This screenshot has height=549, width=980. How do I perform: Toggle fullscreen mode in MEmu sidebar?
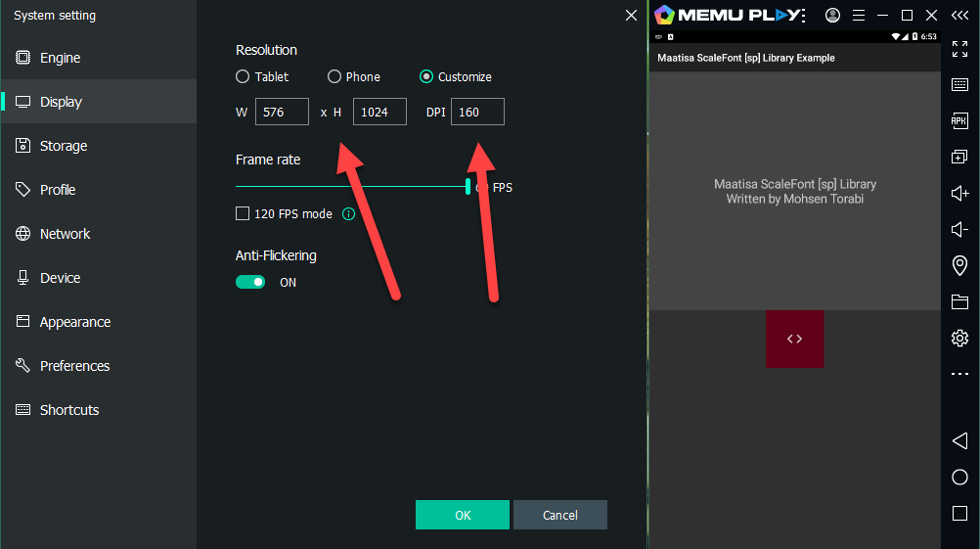(959, 49)
